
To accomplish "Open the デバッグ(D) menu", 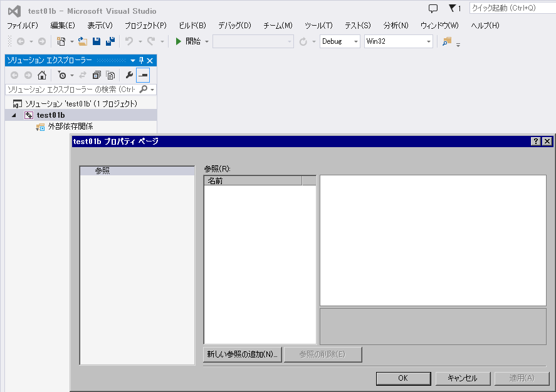I will tap(234, 26).
